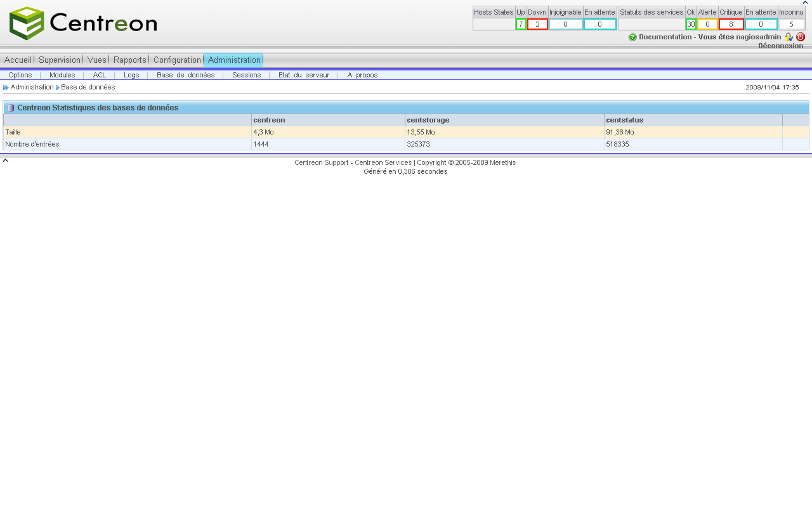Go to the Sessions submenu
This screenshot has width=812, height=531.
246,75
